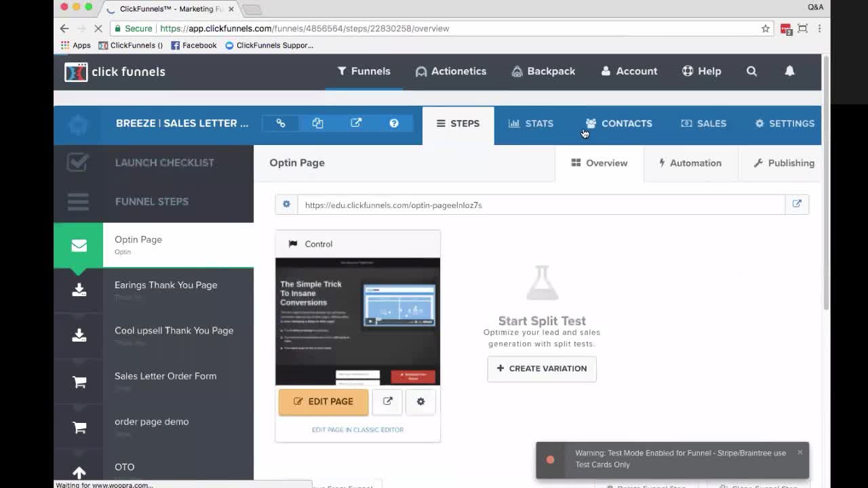The image size is (868, 488).
Task: Open the page URL external link icon
Action: 797,204
